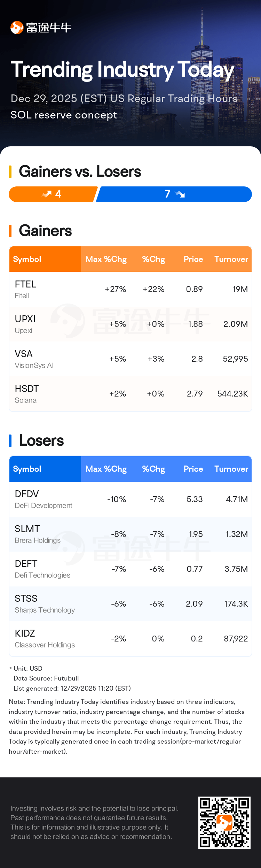Click the Trending Industry Today title
The width and height of the screenshot is (261, 868).
122,69
